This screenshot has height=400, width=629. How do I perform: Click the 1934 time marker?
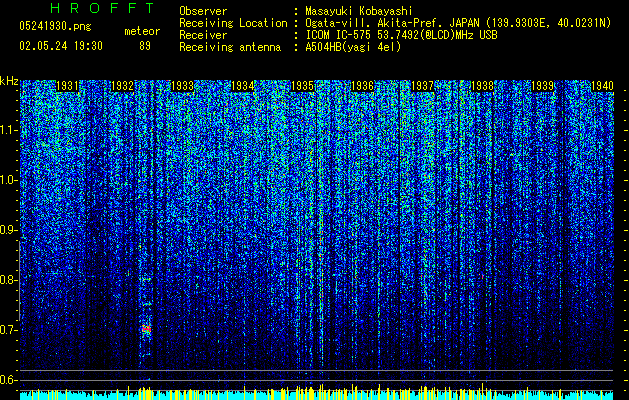243,86
